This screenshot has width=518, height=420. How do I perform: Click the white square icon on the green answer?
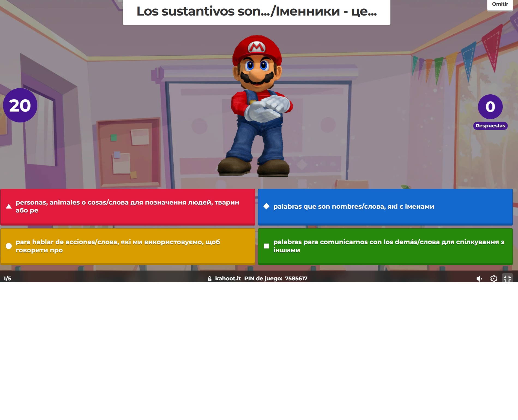266,246
